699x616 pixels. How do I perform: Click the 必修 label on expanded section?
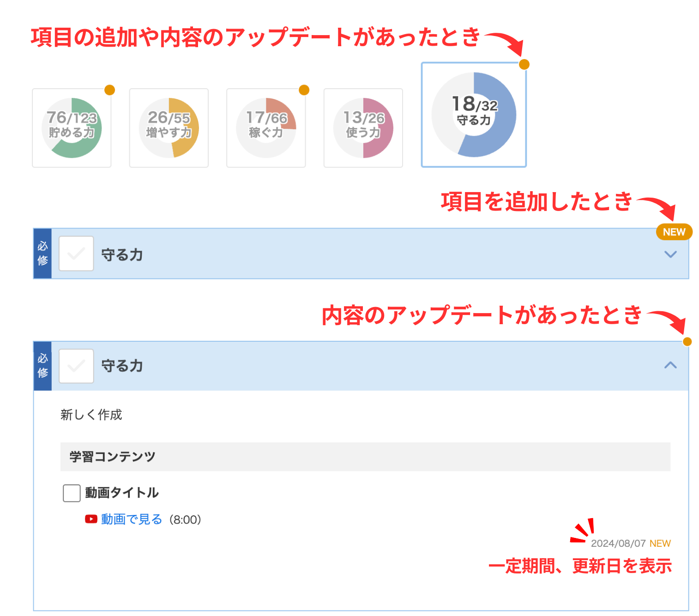42,366
